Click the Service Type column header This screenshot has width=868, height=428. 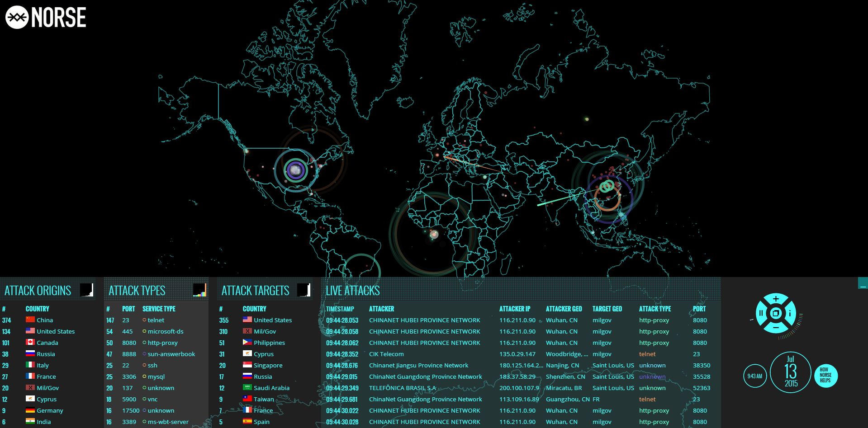[x=159, y=309]
